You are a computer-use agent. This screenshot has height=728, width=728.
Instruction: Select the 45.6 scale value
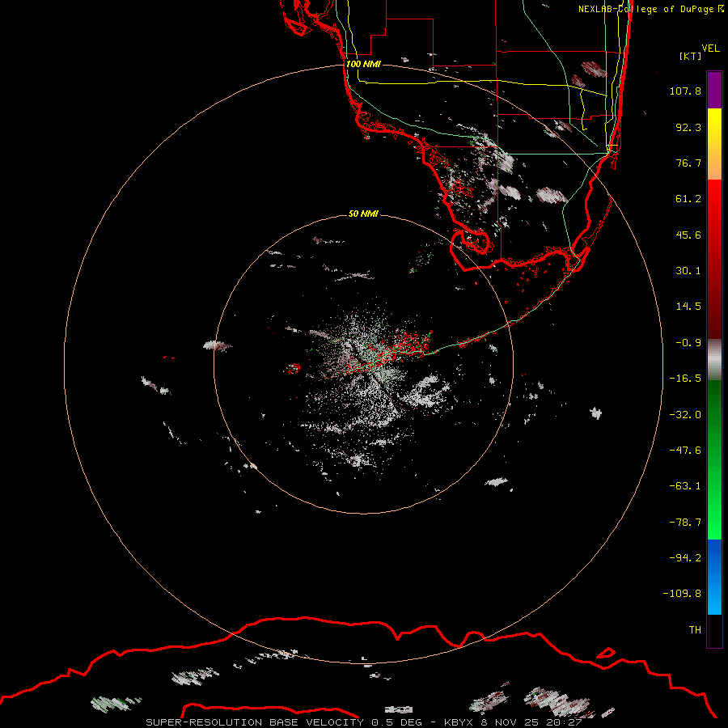point(688,235)
